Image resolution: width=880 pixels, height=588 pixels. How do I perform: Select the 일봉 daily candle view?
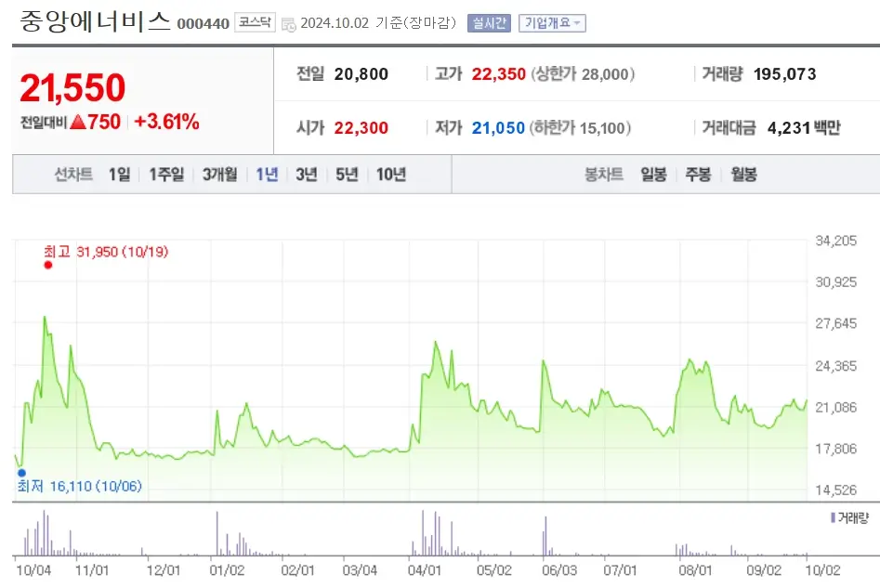coord(653,174)
